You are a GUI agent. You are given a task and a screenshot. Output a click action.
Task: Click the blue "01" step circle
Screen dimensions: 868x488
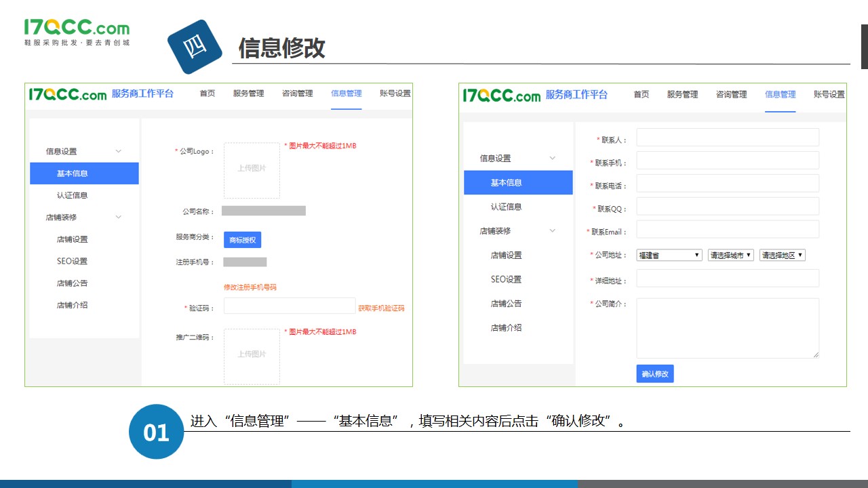click(156, 432)
